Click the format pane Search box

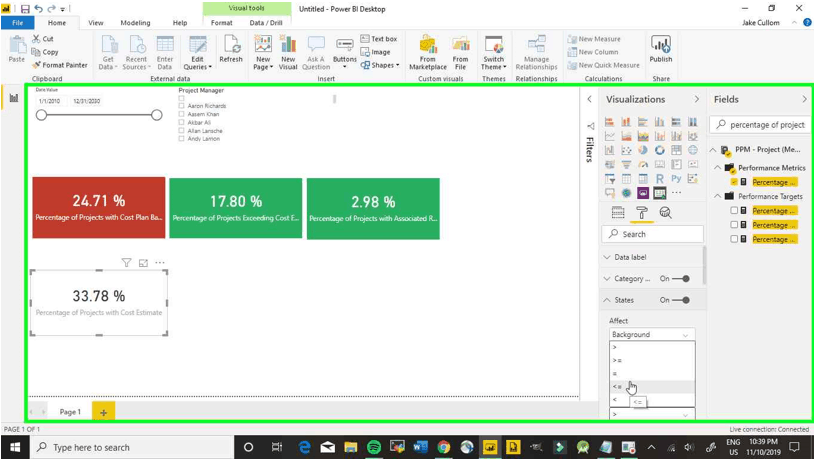coord(652,234)
